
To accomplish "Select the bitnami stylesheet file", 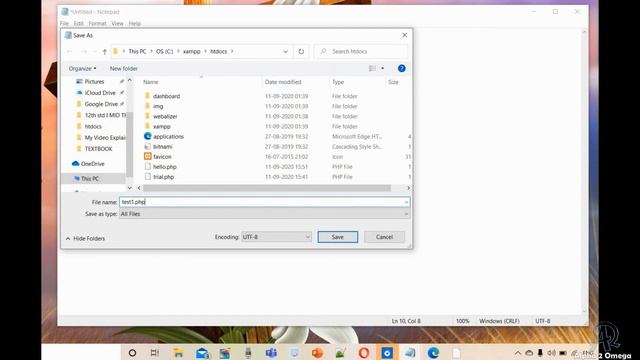I will (x=162, y=147).
